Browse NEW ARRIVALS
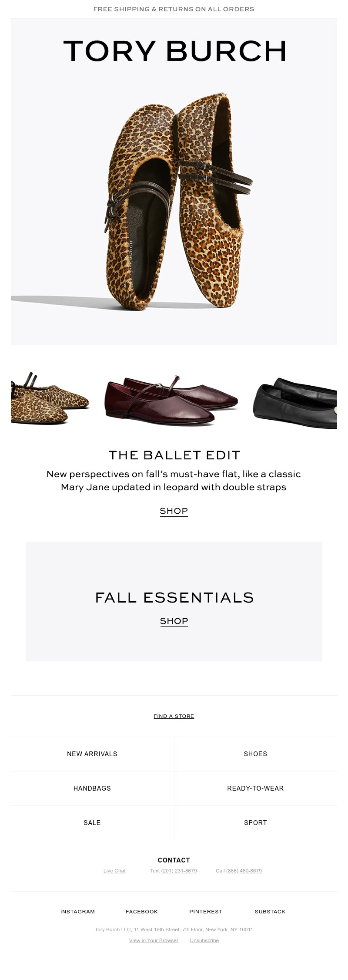 point(92,754)
